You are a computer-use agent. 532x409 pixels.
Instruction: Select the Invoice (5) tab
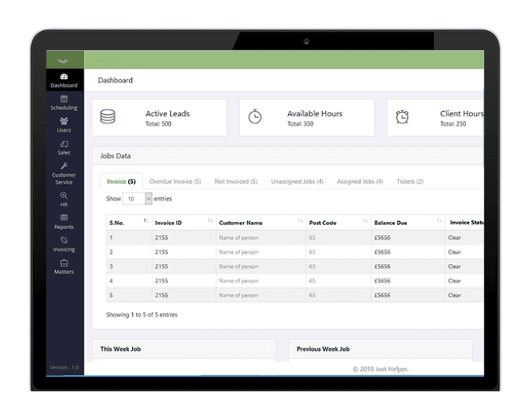(x=121, y=182)
